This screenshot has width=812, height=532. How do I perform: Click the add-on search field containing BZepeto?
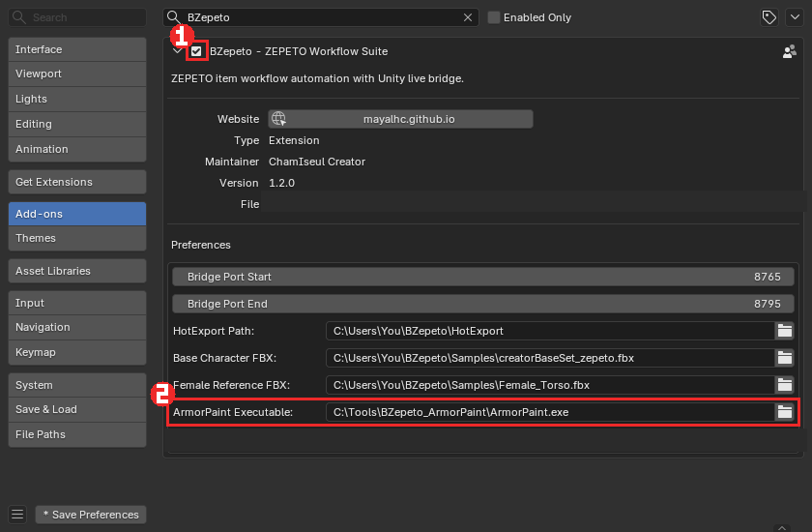[321, 17]
